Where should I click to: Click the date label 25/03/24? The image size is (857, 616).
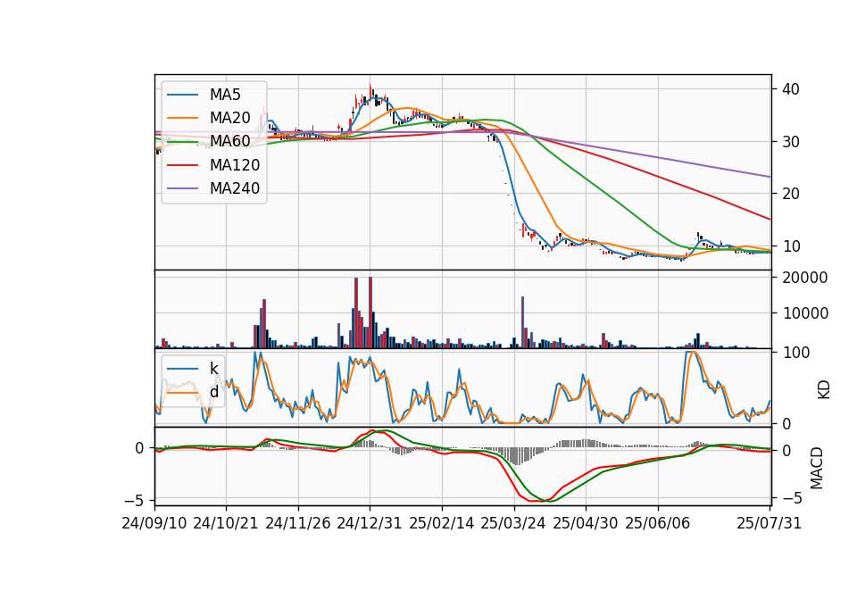513,523
